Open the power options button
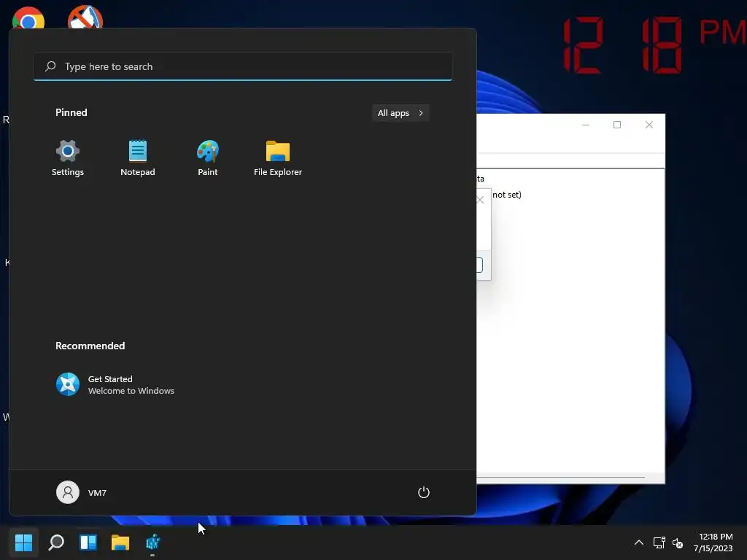Image resolution: width=747 pixels, height=560 pixels. pos(424,492)
